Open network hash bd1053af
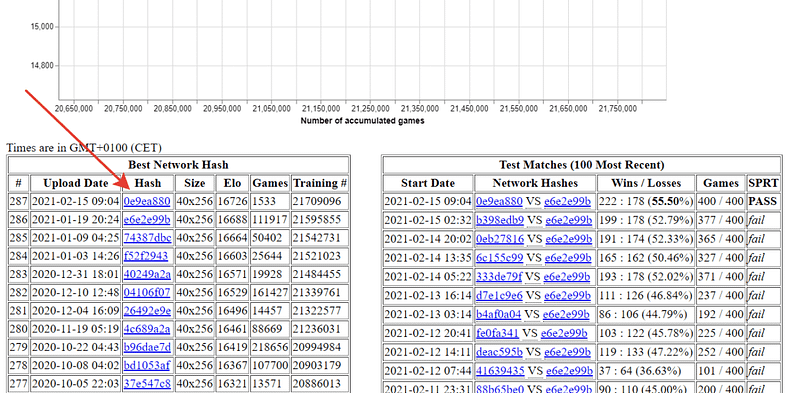 [x=147, y=365]
